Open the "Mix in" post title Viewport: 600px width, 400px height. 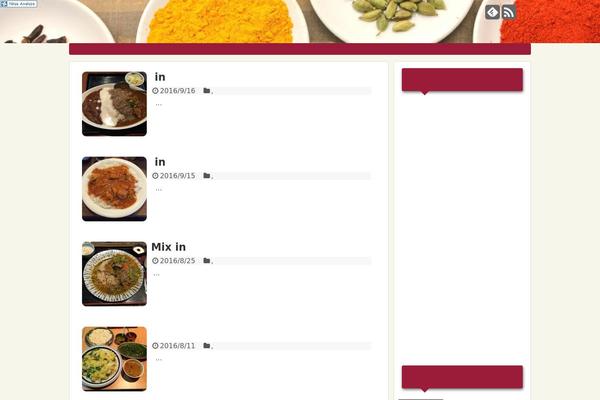tap(168, 247)
